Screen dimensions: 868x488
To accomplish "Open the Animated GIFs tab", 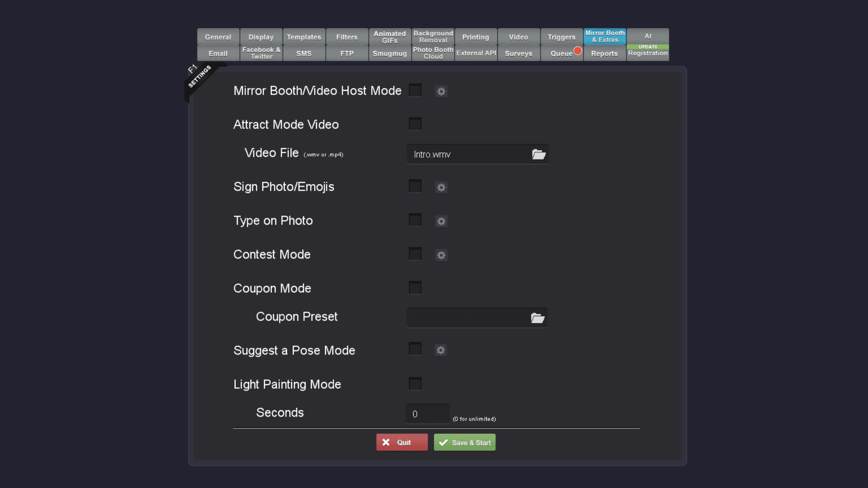I will 390,37.
